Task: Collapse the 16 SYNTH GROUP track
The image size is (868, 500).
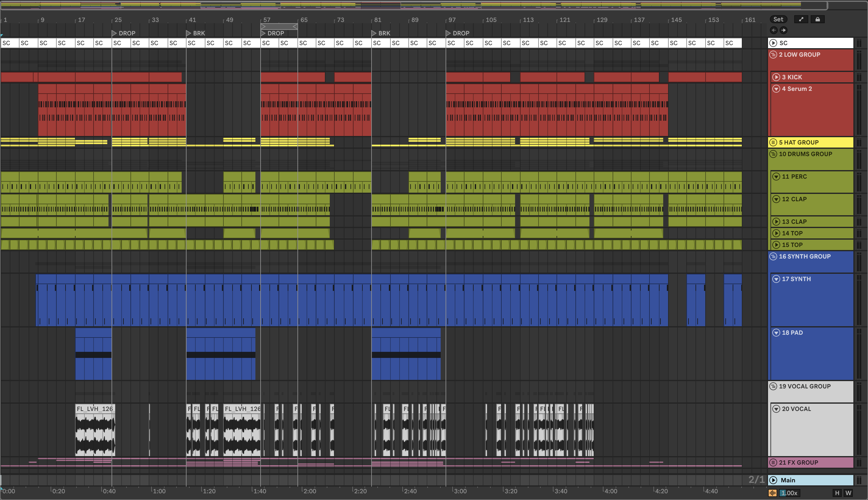Action: [x=773, y=256]
